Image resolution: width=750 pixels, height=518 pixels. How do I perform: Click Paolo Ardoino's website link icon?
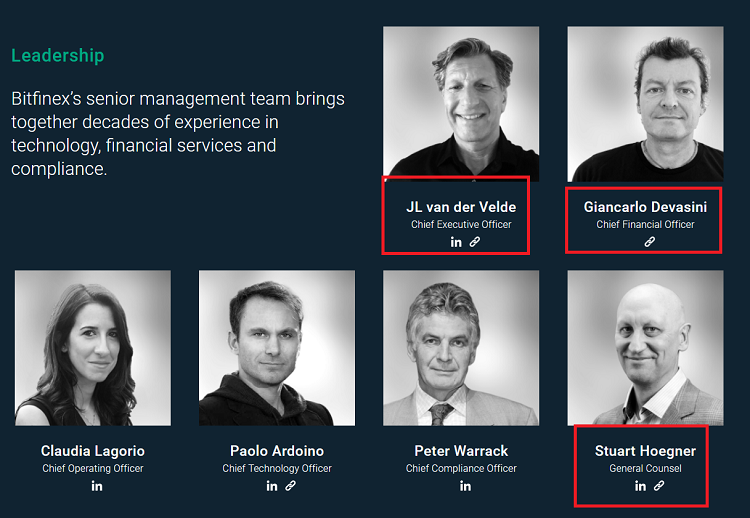[291, 486]
